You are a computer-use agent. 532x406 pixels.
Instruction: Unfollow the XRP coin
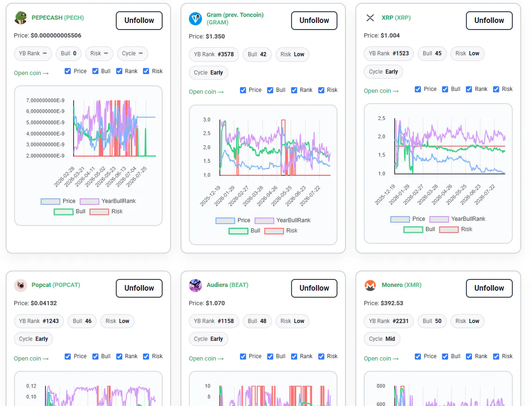(x=489, y=21)
